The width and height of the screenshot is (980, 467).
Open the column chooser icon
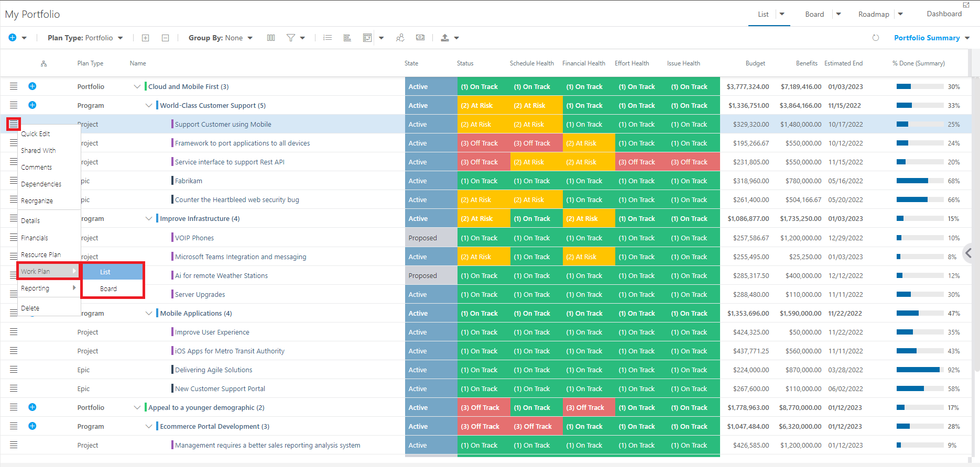pos(271,38)
